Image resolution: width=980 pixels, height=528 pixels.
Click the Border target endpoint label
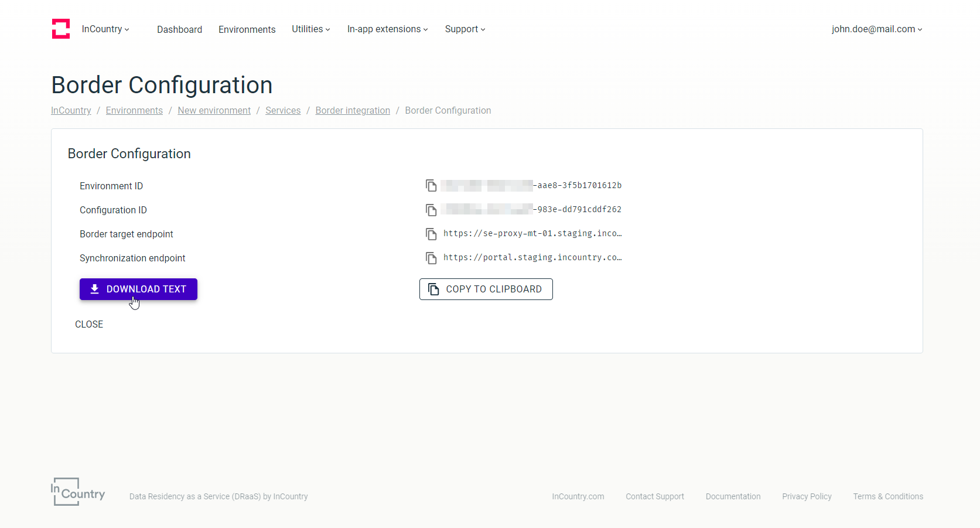pos(127,234)
